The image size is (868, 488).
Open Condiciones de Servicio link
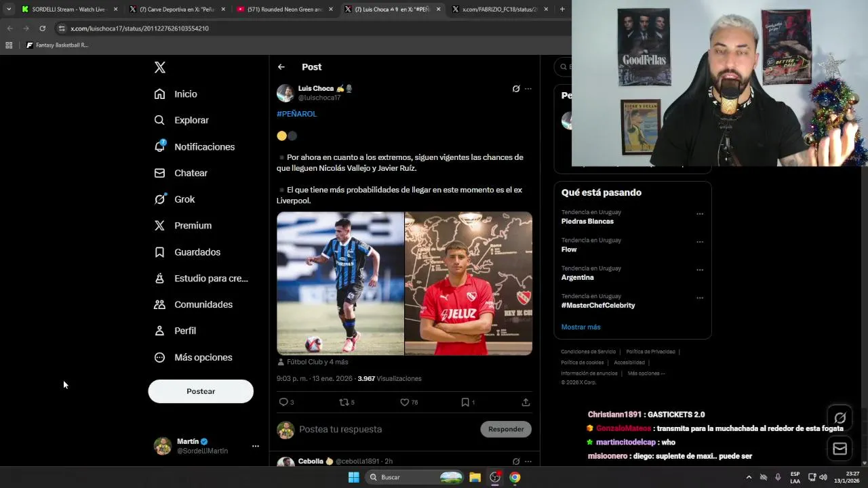588,352
